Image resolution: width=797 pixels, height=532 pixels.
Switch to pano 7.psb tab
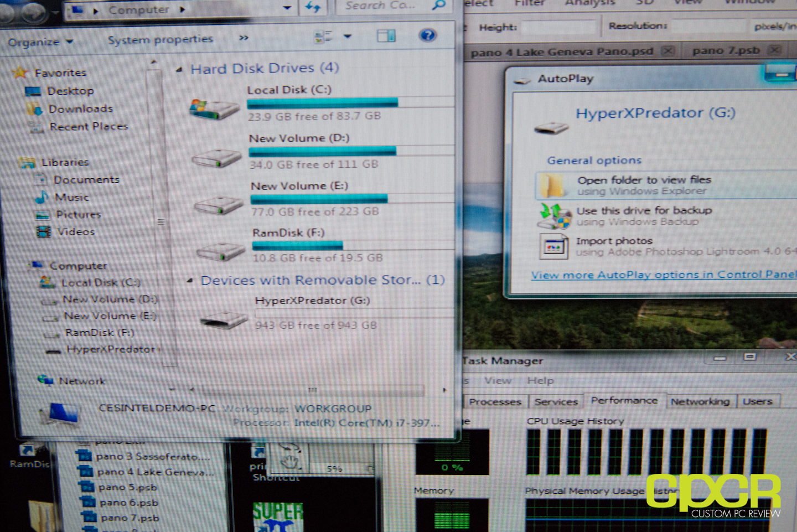click(x=726, y=50)
